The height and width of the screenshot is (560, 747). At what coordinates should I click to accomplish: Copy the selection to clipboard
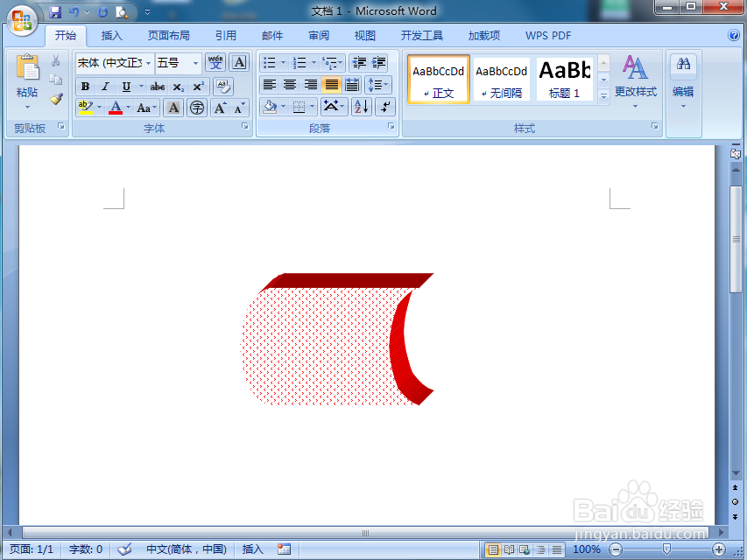coord(56,80)
